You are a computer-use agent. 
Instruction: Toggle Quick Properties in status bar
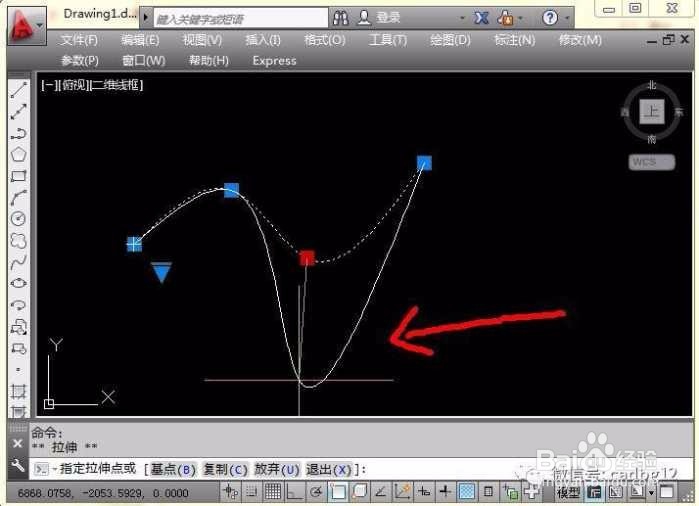pyautogui.click(x=488, y=492)
